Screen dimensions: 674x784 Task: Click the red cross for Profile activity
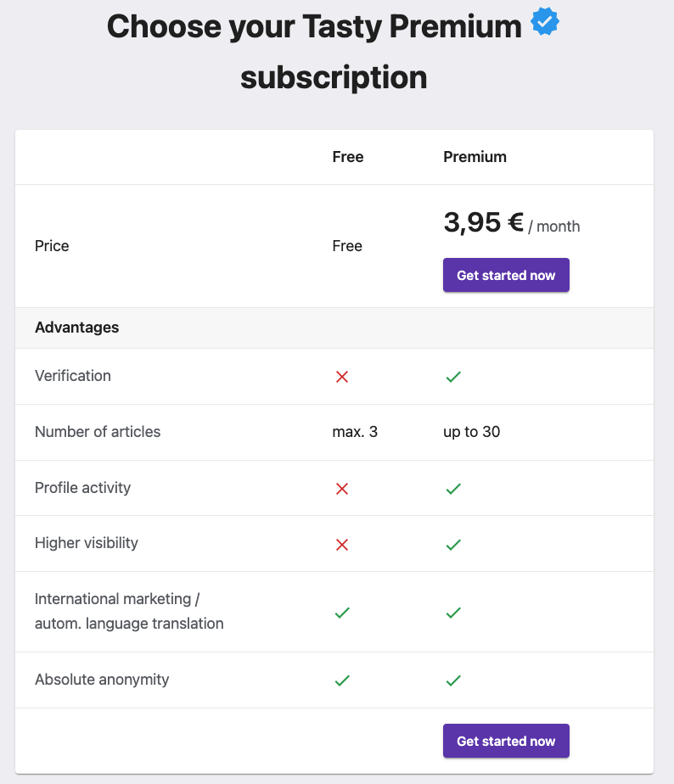(x=342, y=489)
